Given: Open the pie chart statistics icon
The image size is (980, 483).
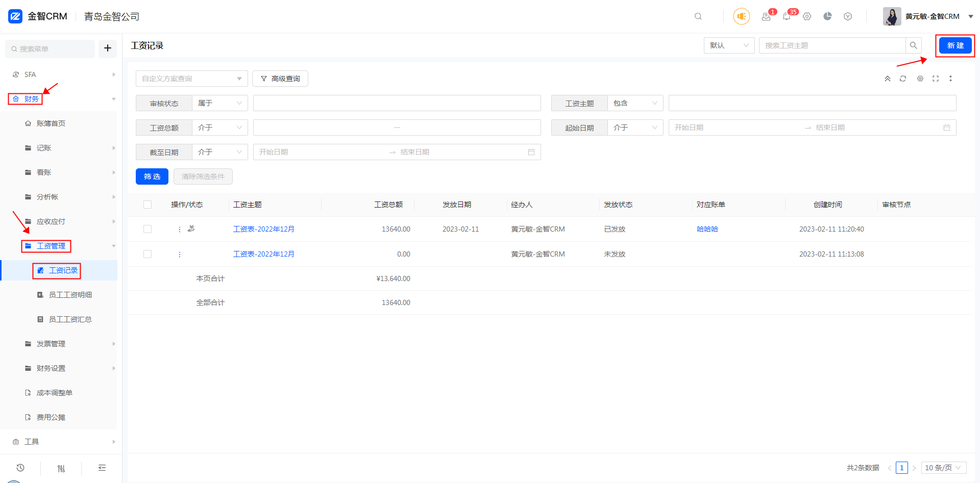Looking at the screenshot, I should tap(827, 16).
